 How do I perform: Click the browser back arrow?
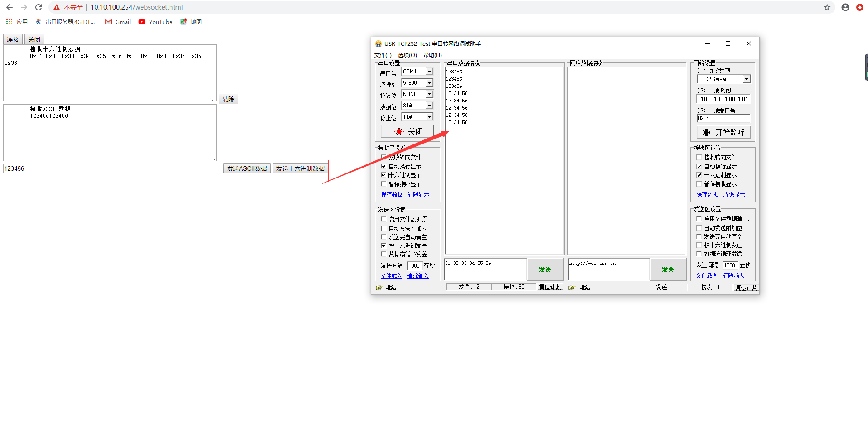coord(10,7)
